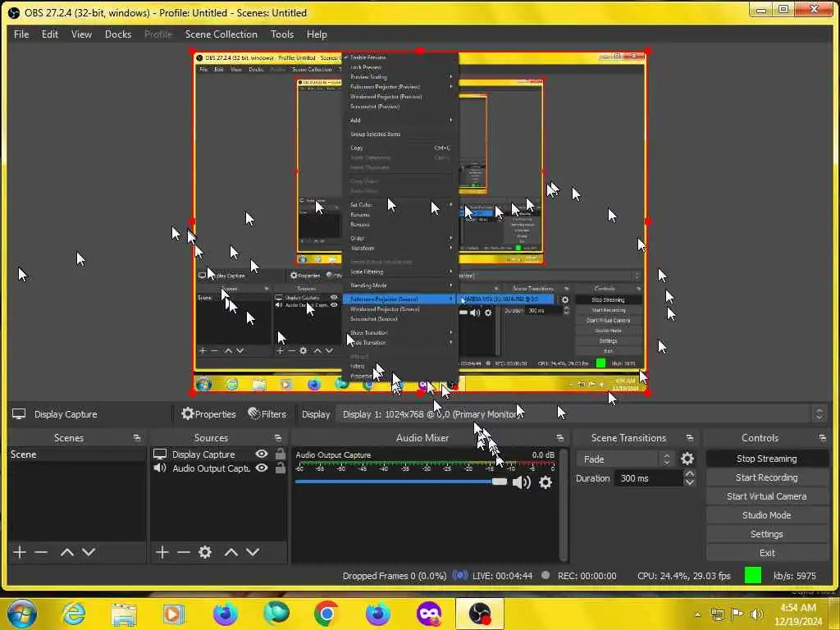Remove selected source with minus icon
This screenshot has height=630, width=840.
(184, 552)
